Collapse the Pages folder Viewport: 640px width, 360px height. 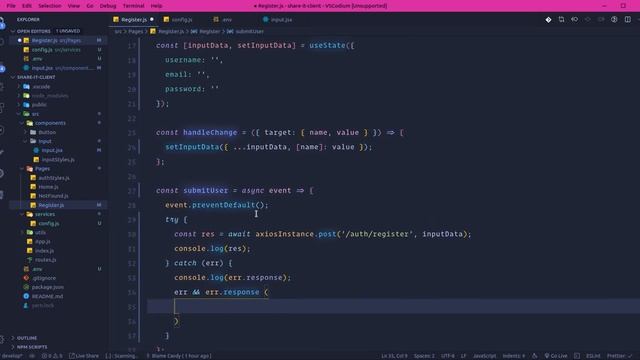point(42,169)
